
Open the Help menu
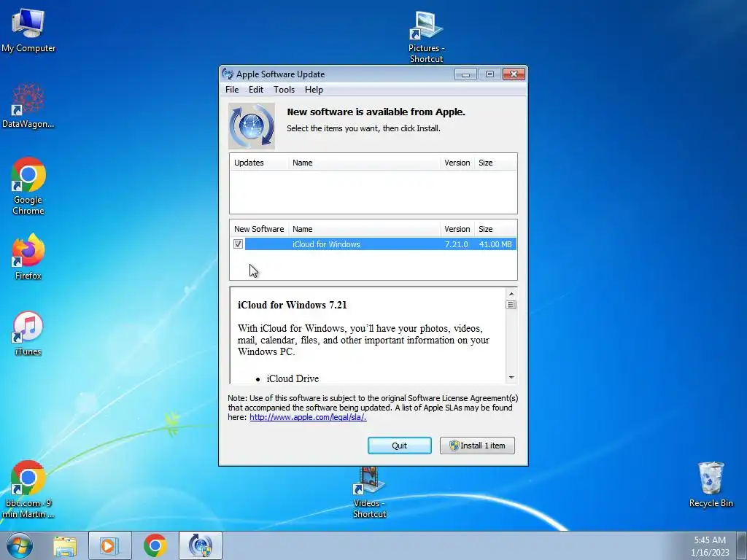(314, 90)
